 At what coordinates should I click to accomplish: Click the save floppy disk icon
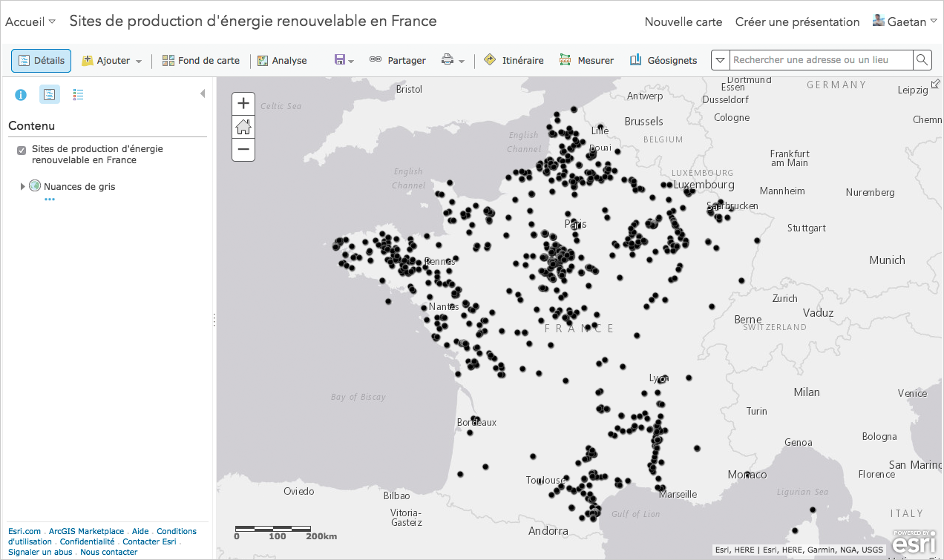[340, 60]
